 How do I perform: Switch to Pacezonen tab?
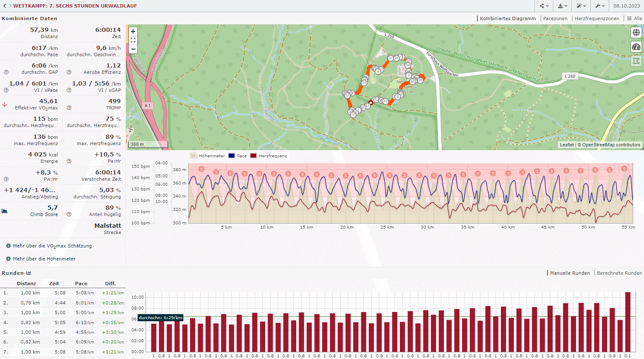pos(555,18)
